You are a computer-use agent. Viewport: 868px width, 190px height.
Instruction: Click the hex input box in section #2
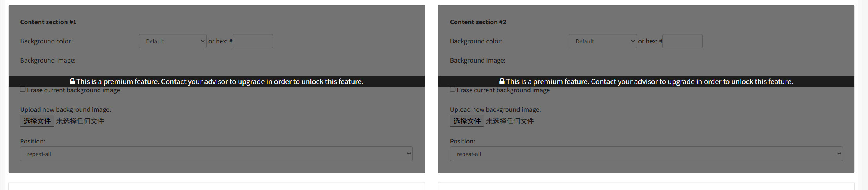click(682, 41)
